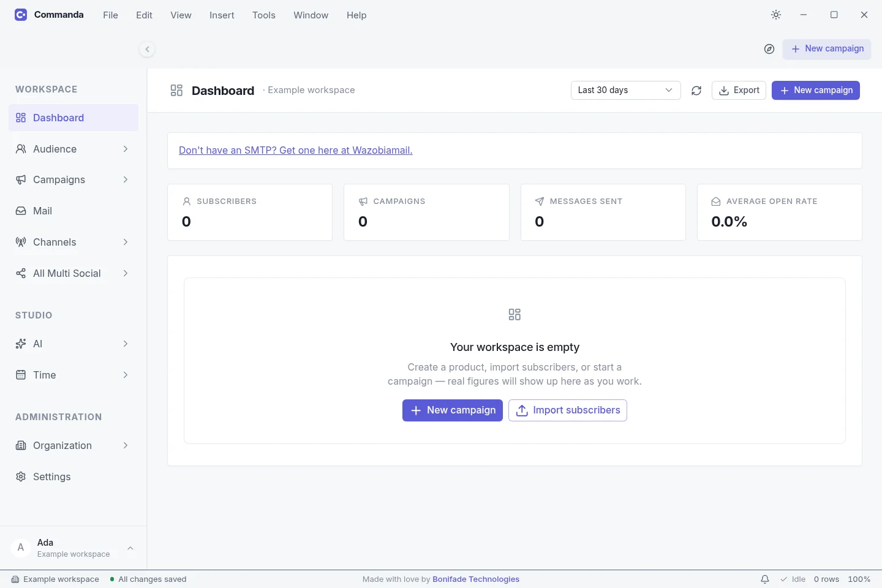The width and height of the screenshot is (882, 588).
Task: Click Example workspace in the status bar
Action: 55,579
